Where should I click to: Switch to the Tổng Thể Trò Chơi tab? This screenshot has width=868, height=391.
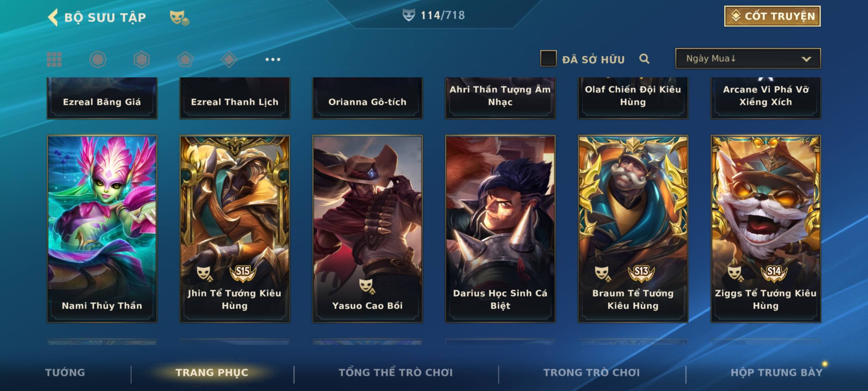click(396, 373)
